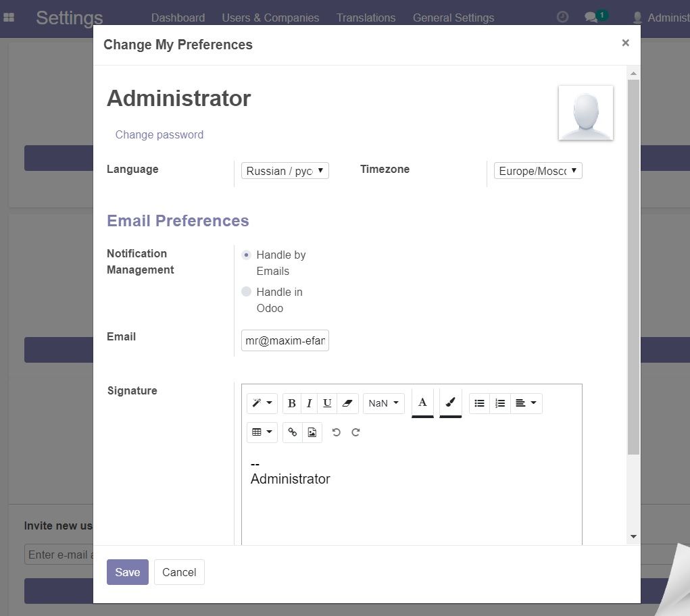Select the Handle in Odoo option
690x616 pixels.
pos(247,291)
